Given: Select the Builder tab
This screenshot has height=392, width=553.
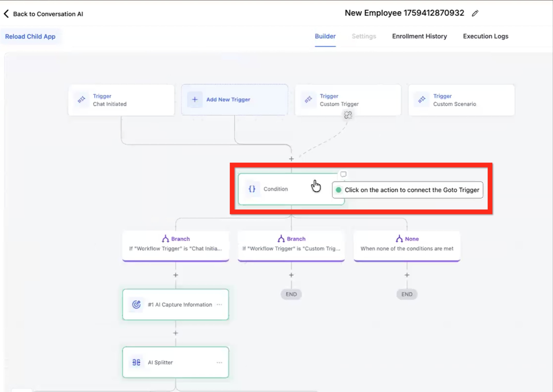Looking at the screenshot, I should click(325, 36).
